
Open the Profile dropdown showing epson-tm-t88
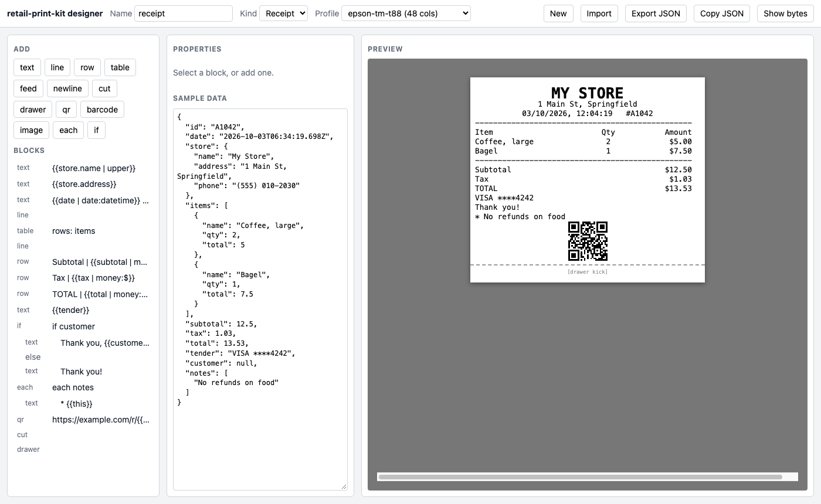click(x=406, y=13)
